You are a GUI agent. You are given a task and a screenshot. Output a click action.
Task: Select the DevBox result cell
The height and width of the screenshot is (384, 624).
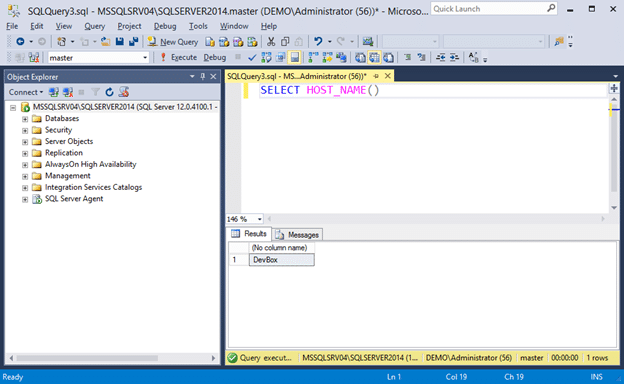coord(281,260)
